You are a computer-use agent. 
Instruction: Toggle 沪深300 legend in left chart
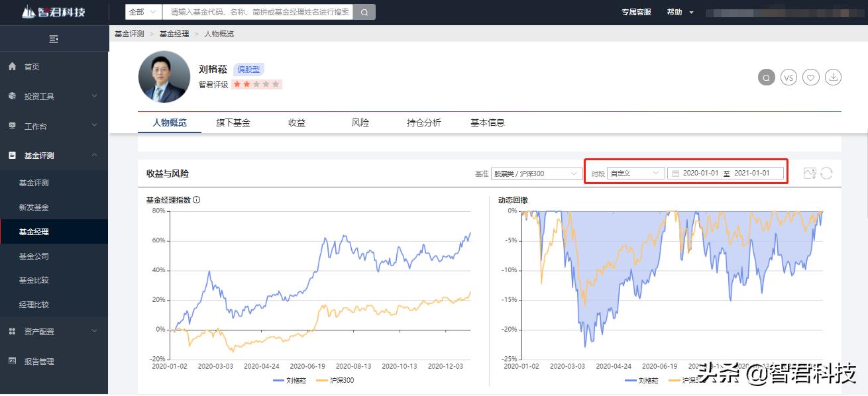click(x=335, y=380)
